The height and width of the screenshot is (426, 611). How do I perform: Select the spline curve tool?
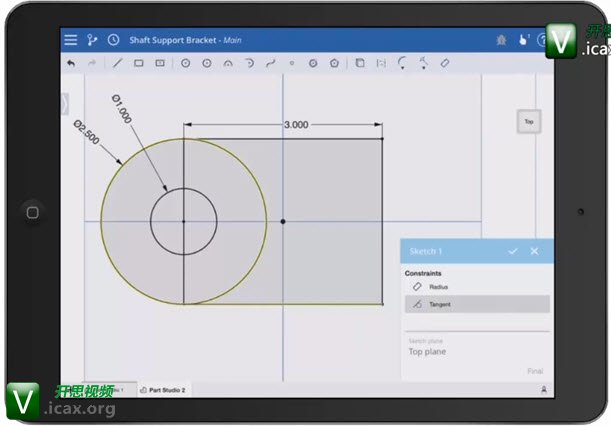(270, 63)
